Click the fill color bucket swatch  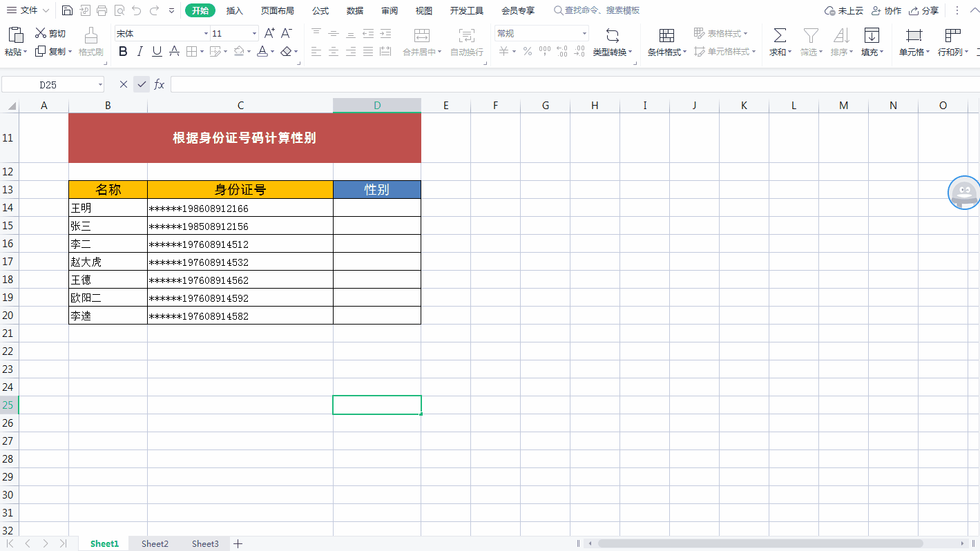(239, 51)
